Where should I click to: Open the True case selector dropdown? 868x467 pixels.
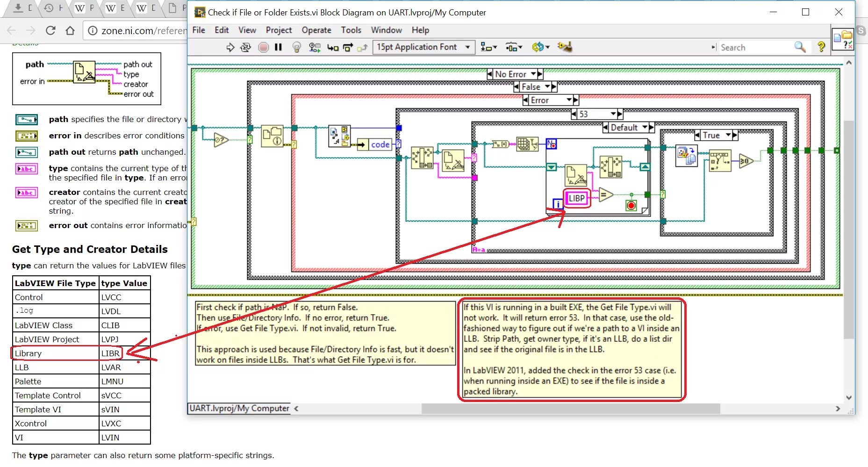(728, 135)
